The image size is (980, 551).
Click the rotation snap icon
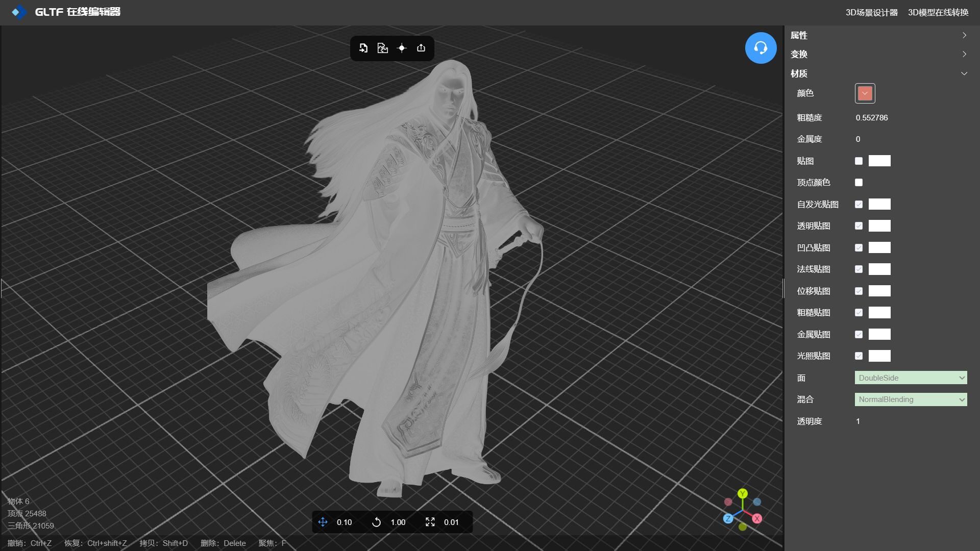[x=376, y=522]
